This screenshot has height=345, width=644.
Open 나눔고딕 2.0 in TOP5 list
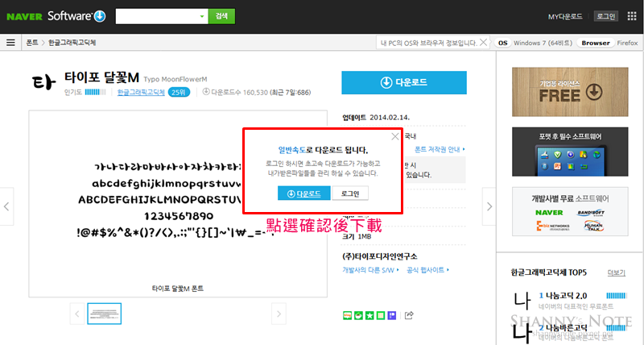pos(566,296)
